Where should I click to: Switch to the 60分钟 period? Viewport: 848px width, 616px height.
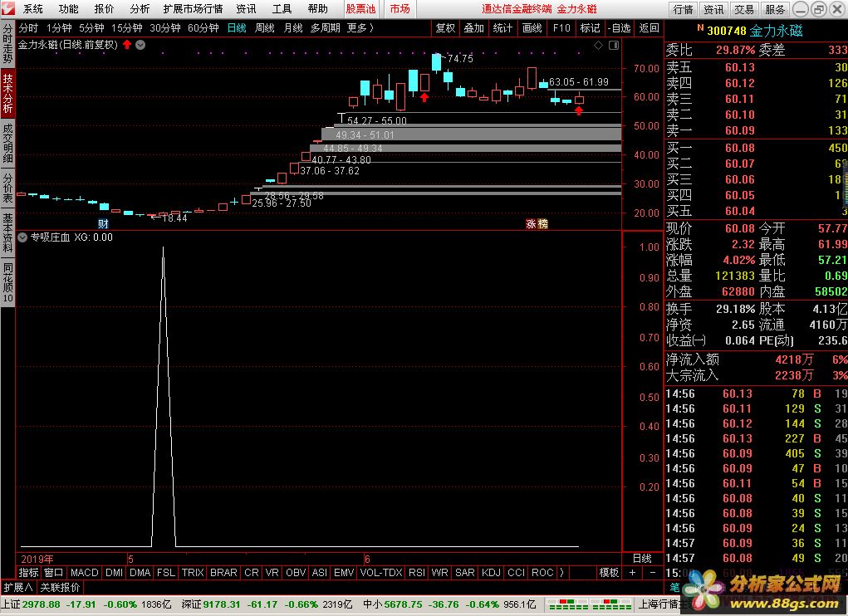(203, 27)
